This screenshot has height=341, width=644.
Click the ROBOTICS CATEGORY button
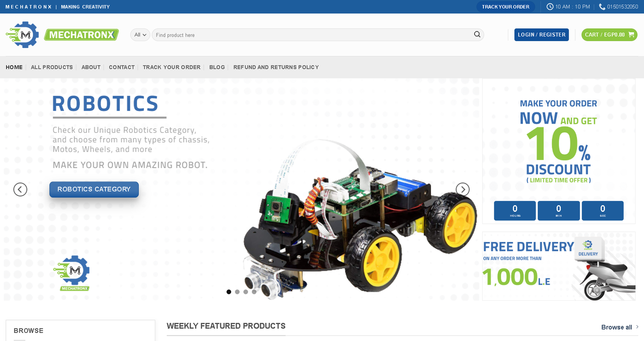tap(94, 189)
